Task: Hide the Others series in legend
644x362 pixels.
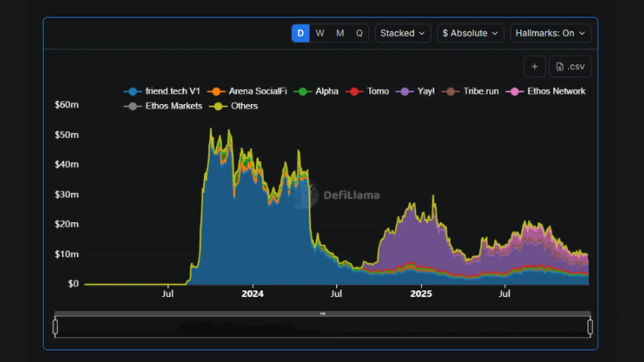Action: 218,106
